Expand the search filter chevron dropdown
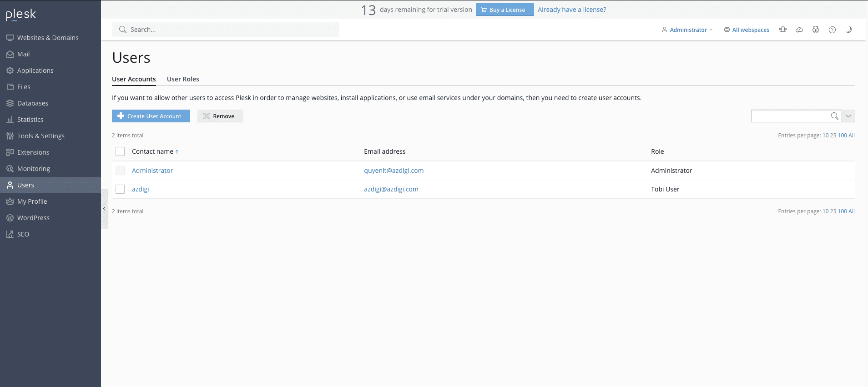This screenshot has width=868, height=387. pyautogui.click(x=848, y=116)
